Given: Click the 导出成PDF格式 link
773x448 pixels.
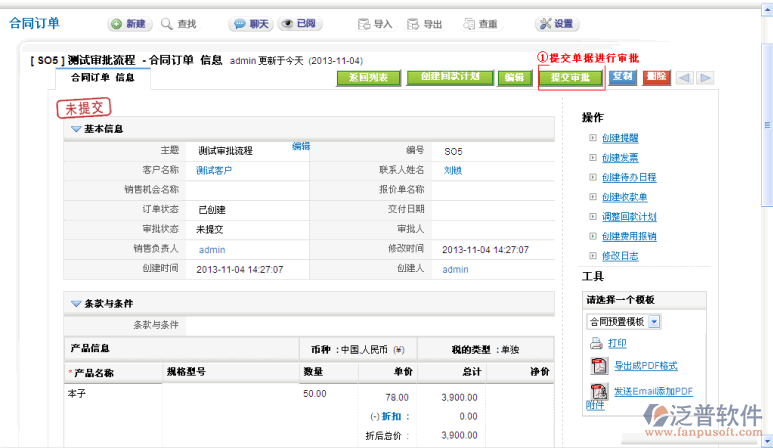Looking at the screenshot, I should click(645, 366).
